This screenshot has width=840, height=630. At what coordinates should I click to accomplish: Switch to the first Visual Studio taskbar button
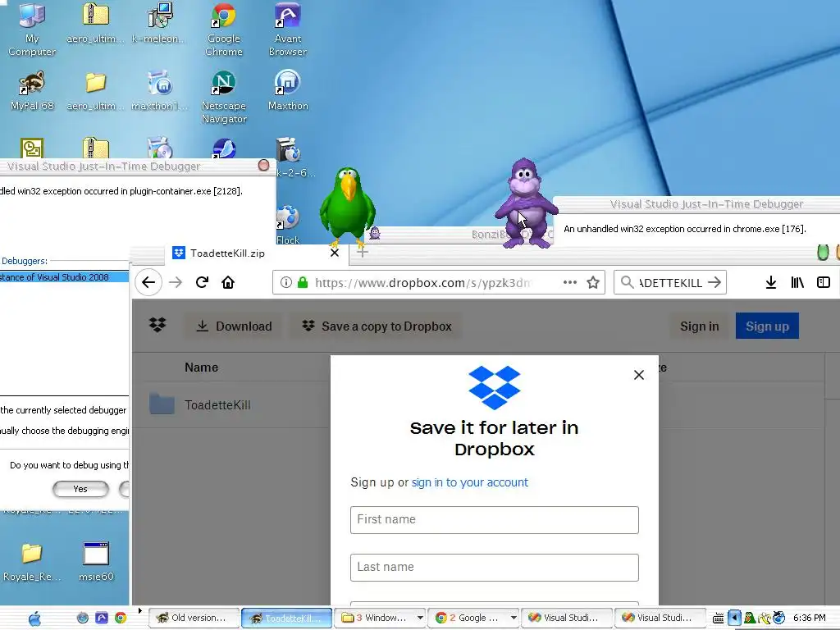coord(566,618)
